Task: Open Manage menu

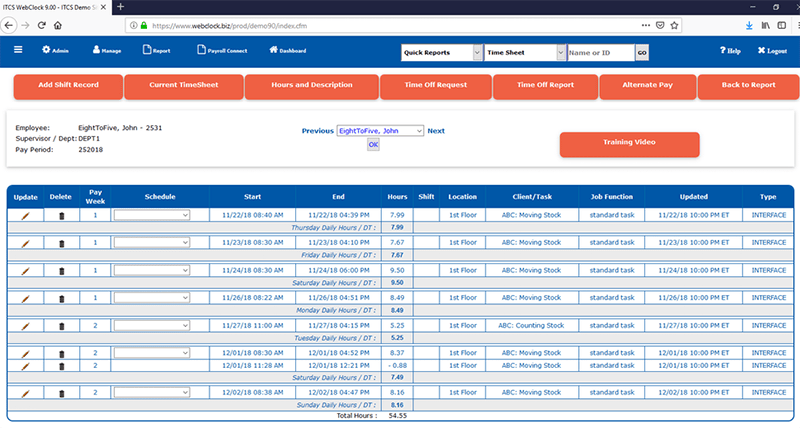Action: click(107, 50)
